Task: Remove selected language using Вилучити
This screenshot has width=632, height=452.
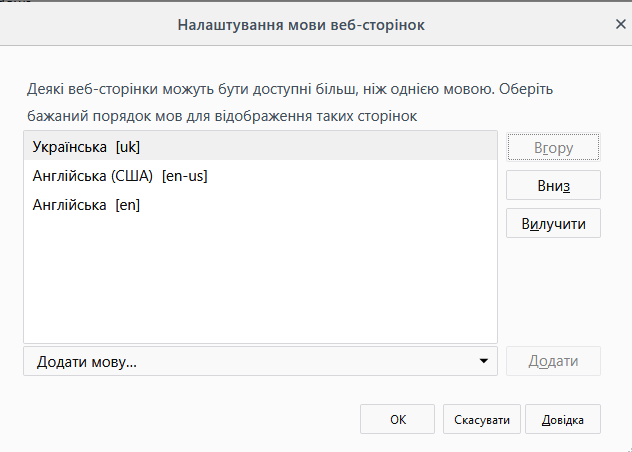Action: 553,223
